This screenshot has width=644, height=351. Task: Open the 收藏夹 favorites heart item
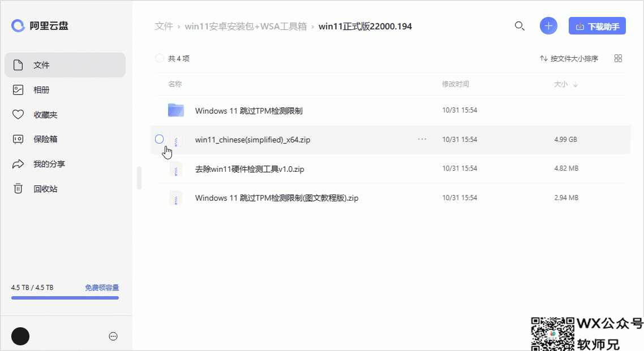[65, 114]
